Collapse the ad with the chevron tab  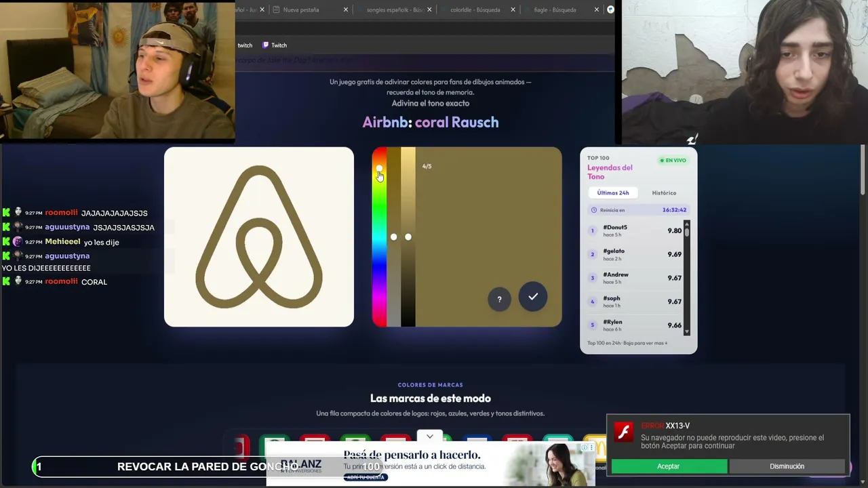pyautogui.click(x=430, y=436)
